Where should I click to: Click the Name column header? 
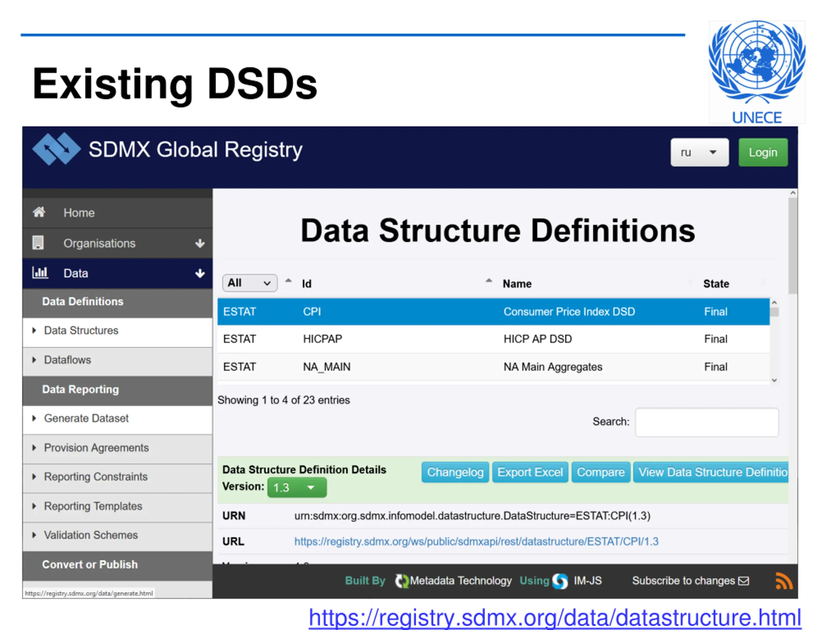[517, 284]
